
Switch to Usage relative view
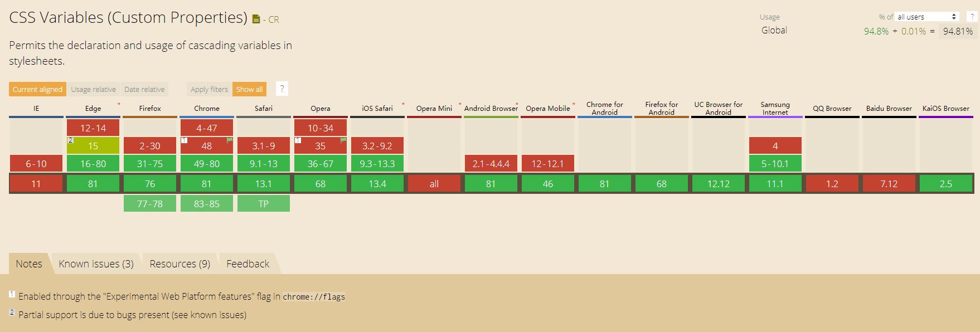coord(93,89)
